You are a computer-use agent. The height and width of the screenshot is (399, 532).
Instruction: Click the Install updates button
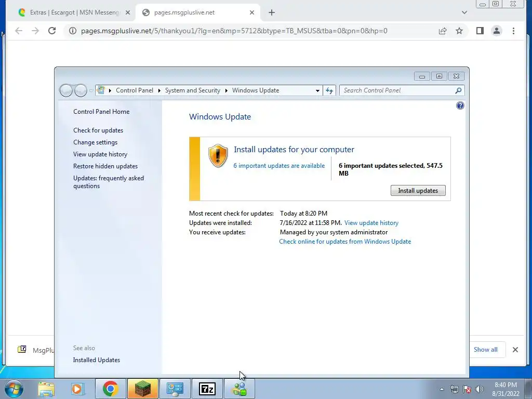[x=418, y=190]
